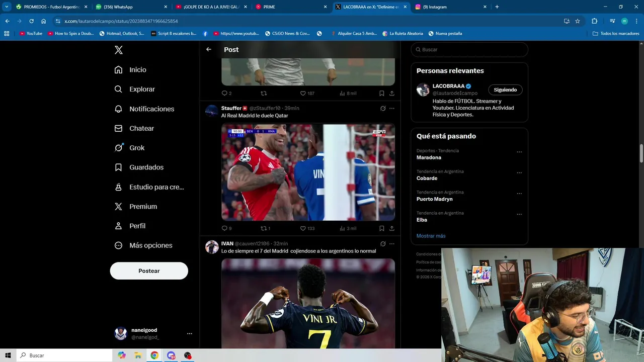Open File Explorer from taskbar
The width and height of the screenshot is (644, 362).
(138, 355)
